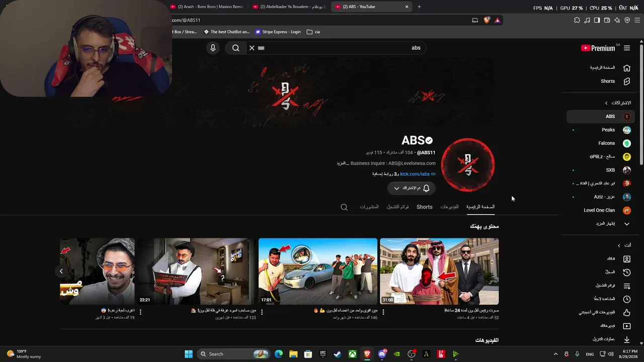Open the Stripe Express - Login bookmark
The width and height of the screenshot is (644, 362).
coord(278,32)
